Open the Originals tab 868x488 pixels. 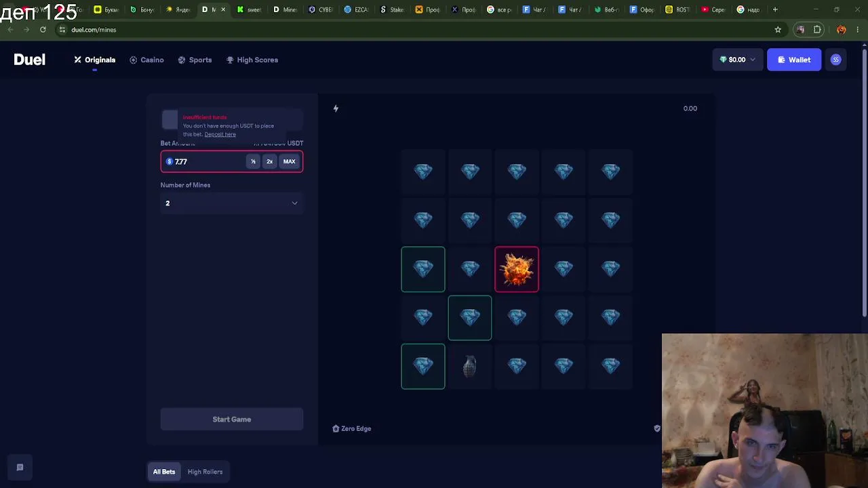tap(95, 60)
